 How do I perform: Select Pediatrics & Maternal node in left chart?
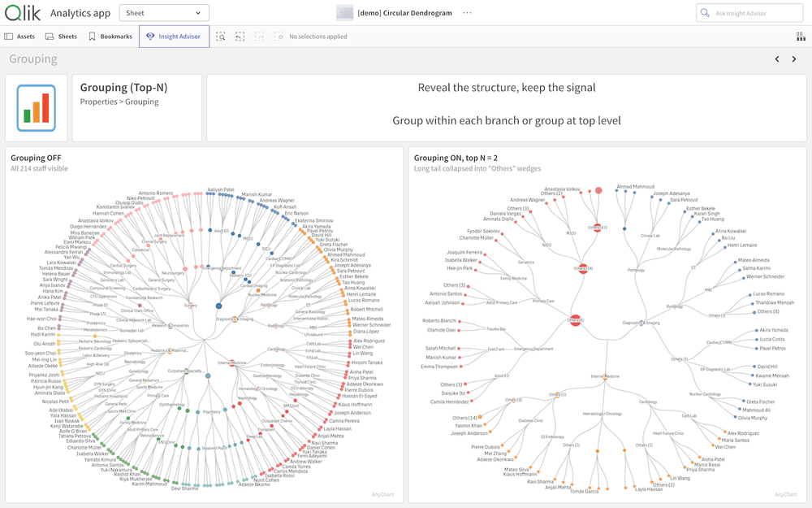(170, 351)
